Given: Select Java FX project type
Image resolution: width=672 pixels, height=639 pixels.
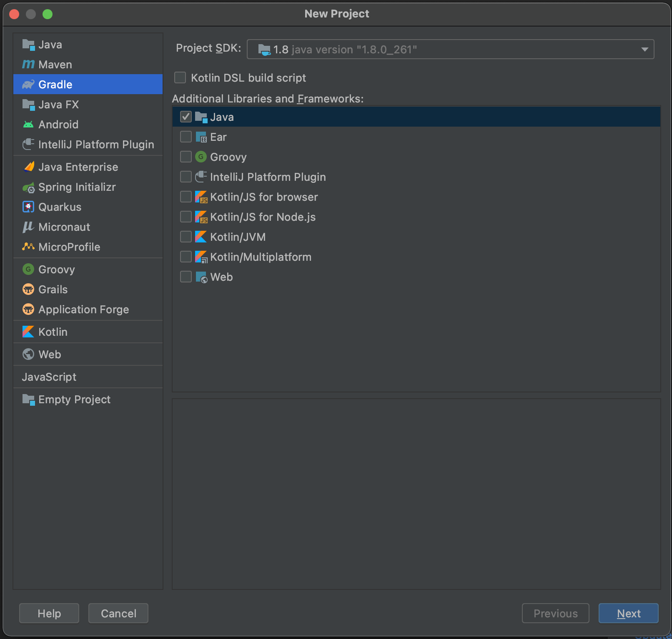Looking at the screenshot, I should (88, 105).
